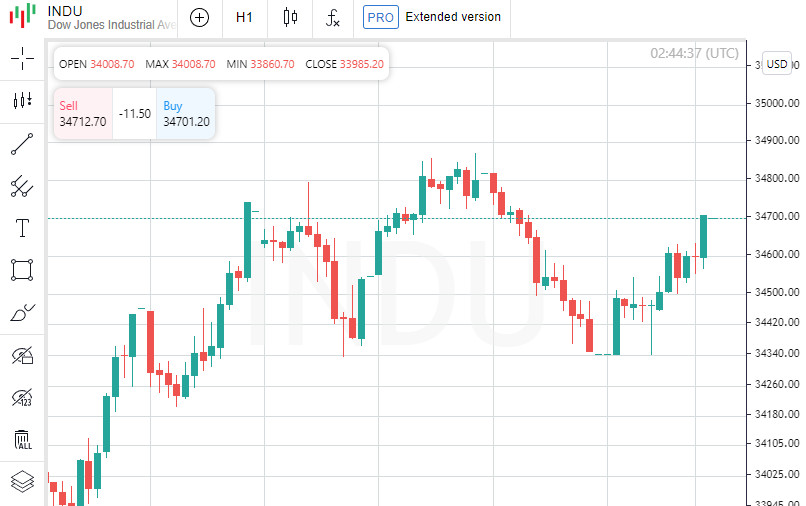Screen dimensions: 806x506
Task: Click the INDU symbol name
Action: (65, 11)
